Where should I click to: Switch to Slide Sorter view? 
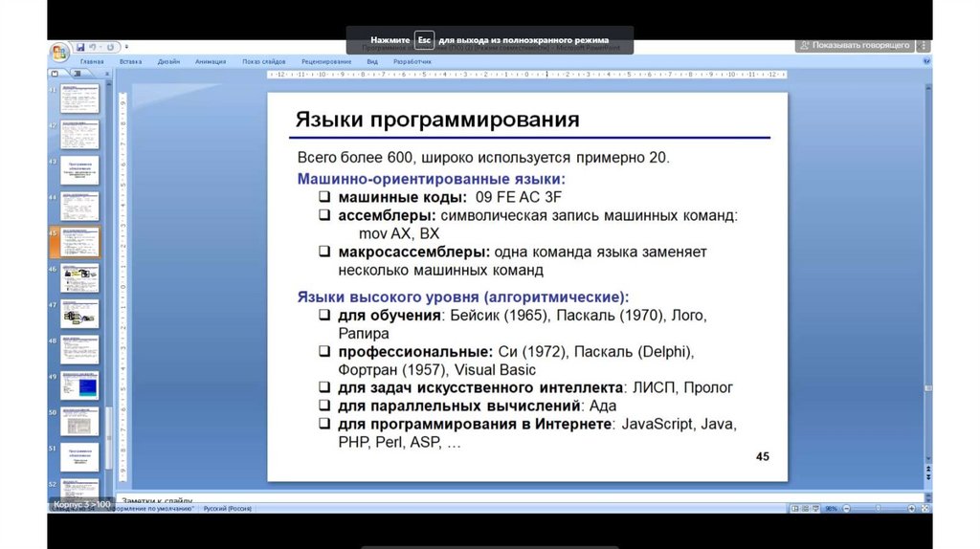click(x=806, y=509)
